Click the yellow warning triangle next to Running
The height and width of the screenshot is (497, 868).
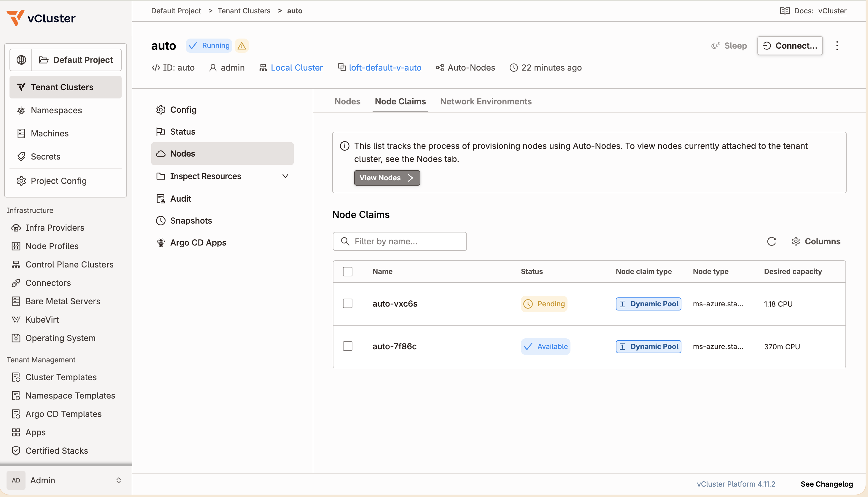tap(242, 46)
